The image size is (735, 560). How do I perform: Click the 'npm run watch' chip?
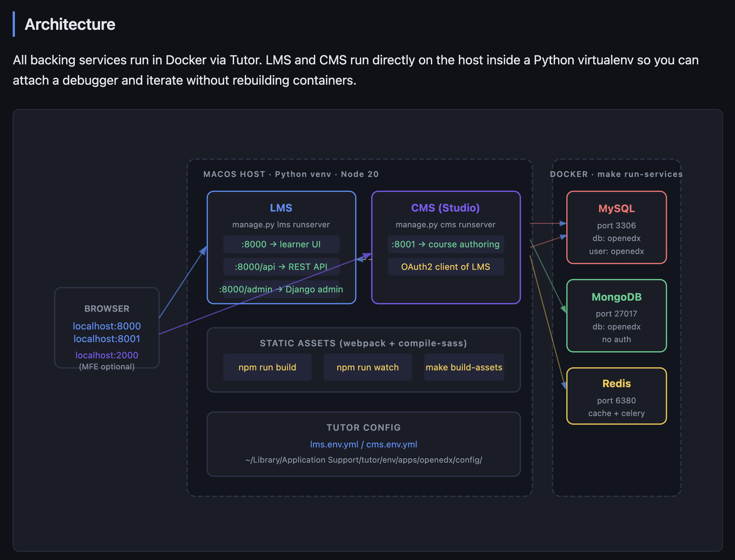pyautogui.click(x=368, y=367)
